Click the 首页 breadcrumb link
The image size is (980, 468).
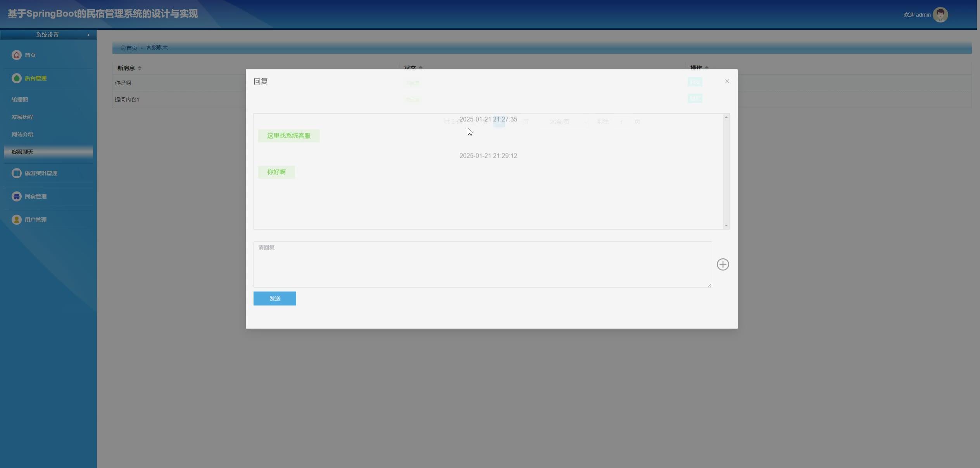[x=132, y=48]
